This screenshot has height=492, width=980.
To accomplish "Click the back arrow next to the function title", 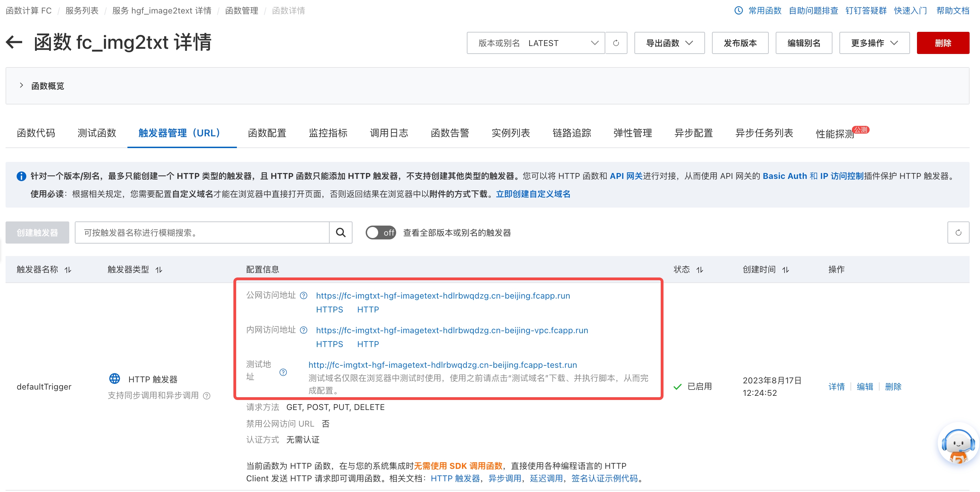I will click(x=15, y=42).
